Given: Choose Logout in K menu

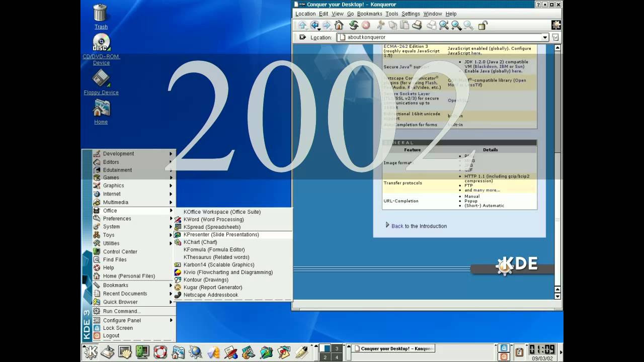Looking at the screenshot, I should 133,336.
